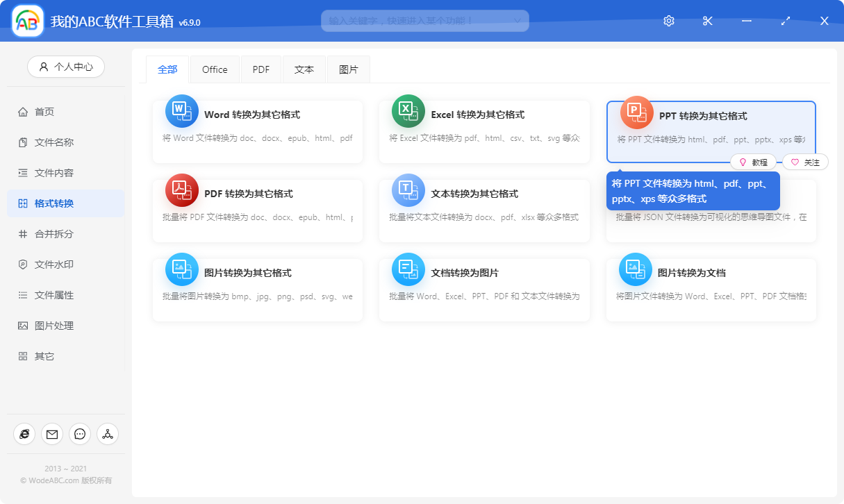
Task: Click the share network icon in sidebar footer
Action: pyautogui.click(x=108, y=434)
